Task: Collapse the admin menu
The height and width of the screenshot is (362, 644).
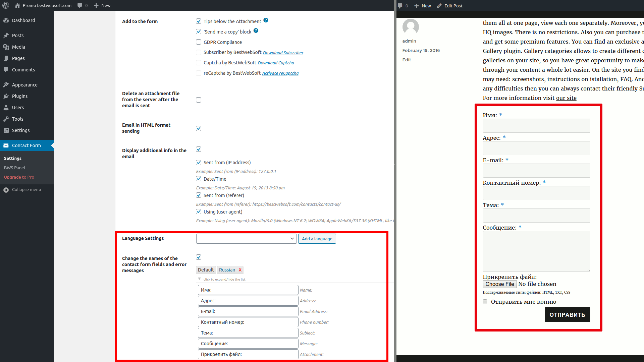Action: tap(26, 189)
